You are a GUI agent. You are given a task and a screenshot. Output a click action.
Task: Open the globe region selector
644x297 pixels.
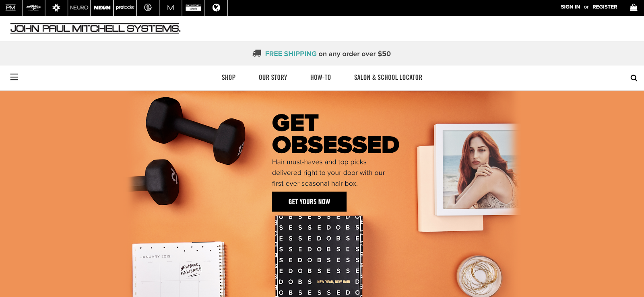coord(216,8)
